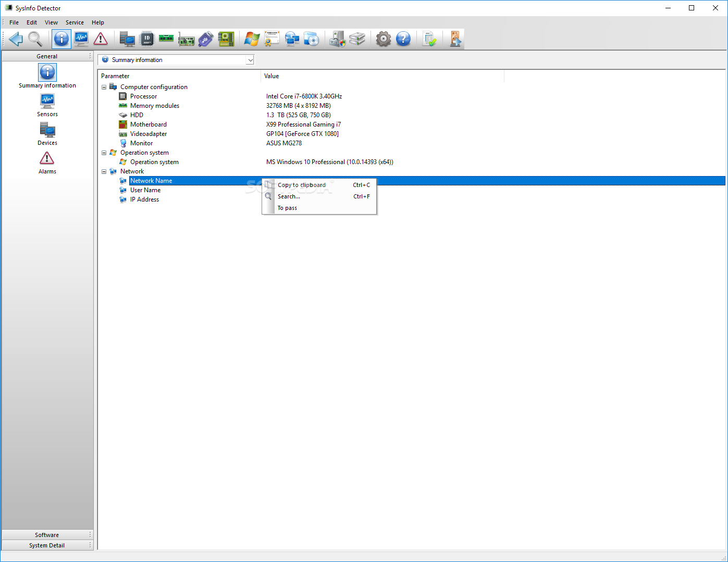Screen dimensions: 728x562
Task: Click the Value column header
Action: 382,76
